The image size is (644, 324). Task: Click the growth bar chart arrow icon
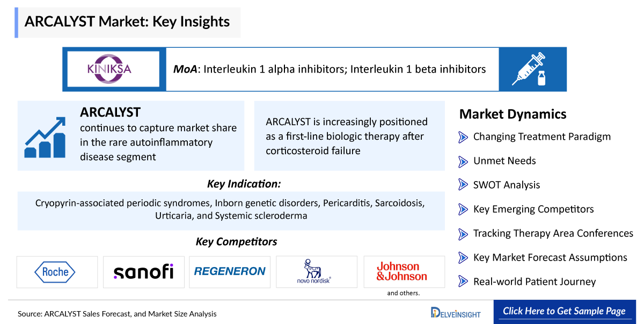click(45, 137)
